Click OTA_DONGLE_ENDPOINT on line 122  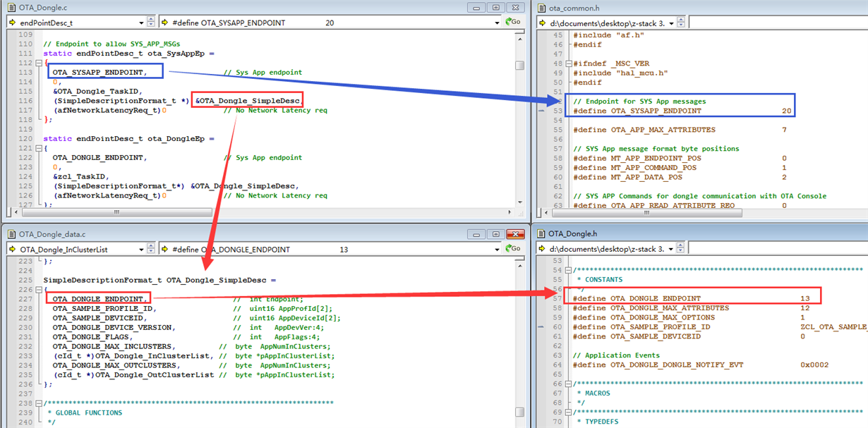(x=97, y=157)
